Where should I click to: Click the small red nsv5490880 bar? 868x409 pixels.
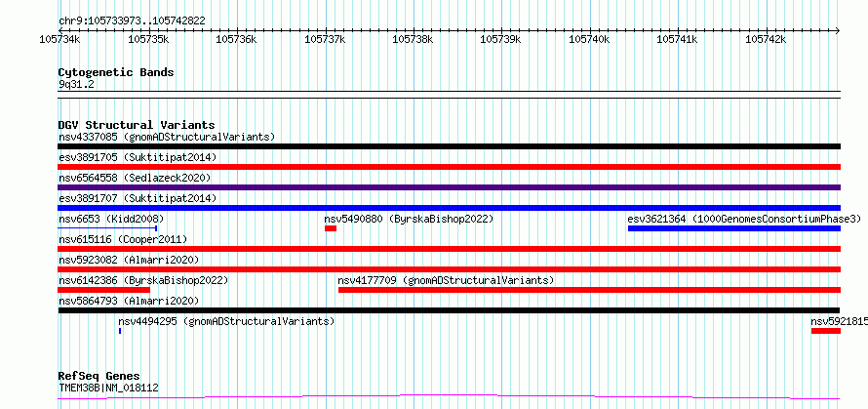tap(331, 228)
